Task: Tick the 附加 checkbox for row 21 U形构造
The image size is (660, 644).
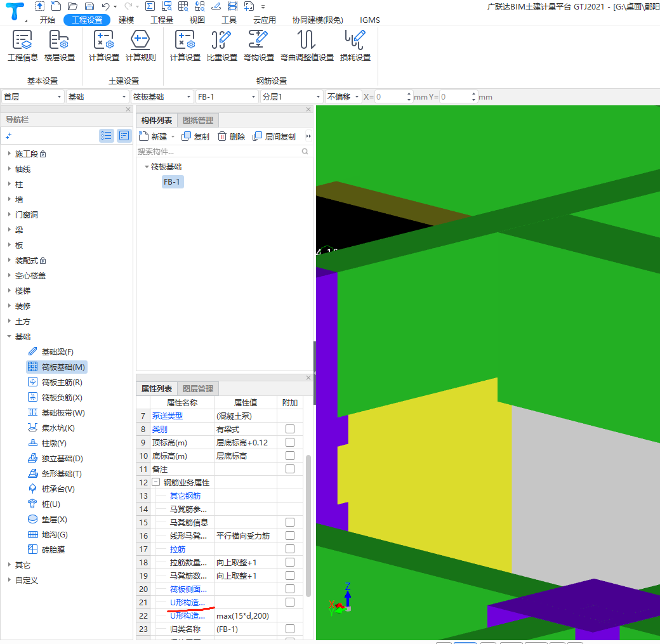Action: [289, 602]
